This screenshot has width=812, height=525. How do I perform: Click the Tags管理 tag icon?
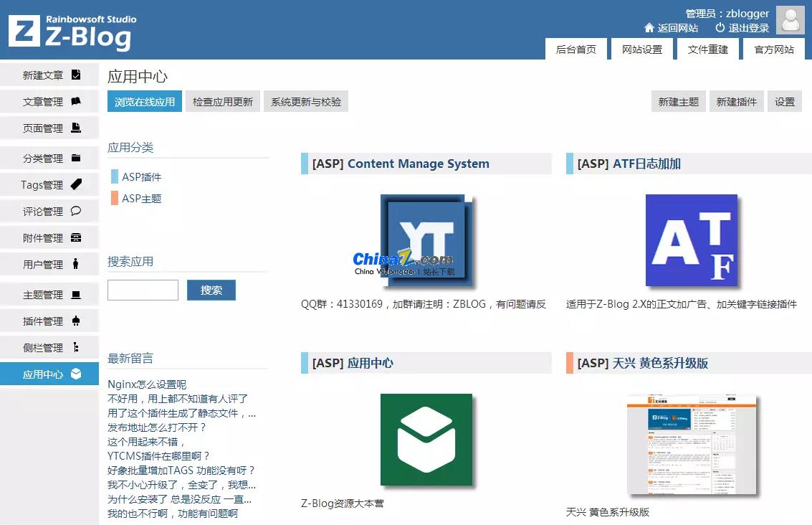76,184
